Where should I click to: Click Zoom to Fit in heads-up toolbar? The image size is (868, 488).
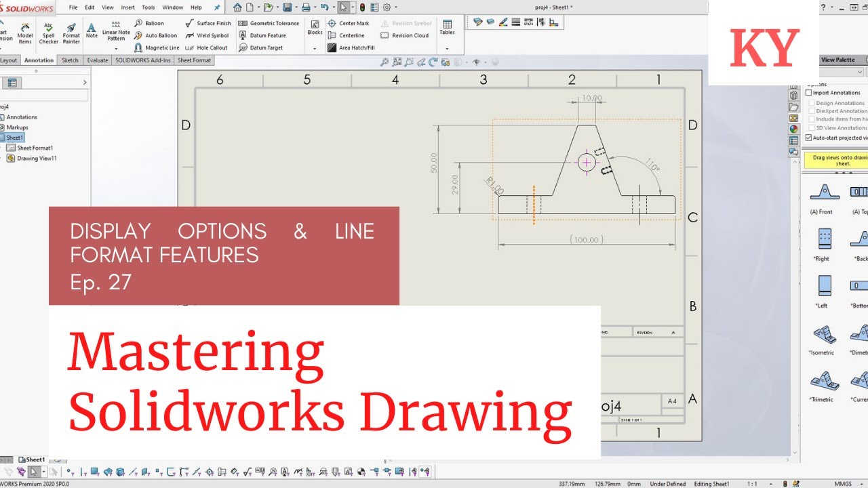(x=384, y=62)
